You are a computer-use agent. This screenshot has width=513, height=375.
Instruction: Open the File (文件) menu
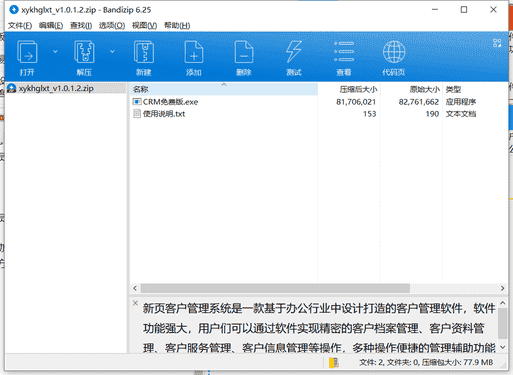(x=20, y=25)
